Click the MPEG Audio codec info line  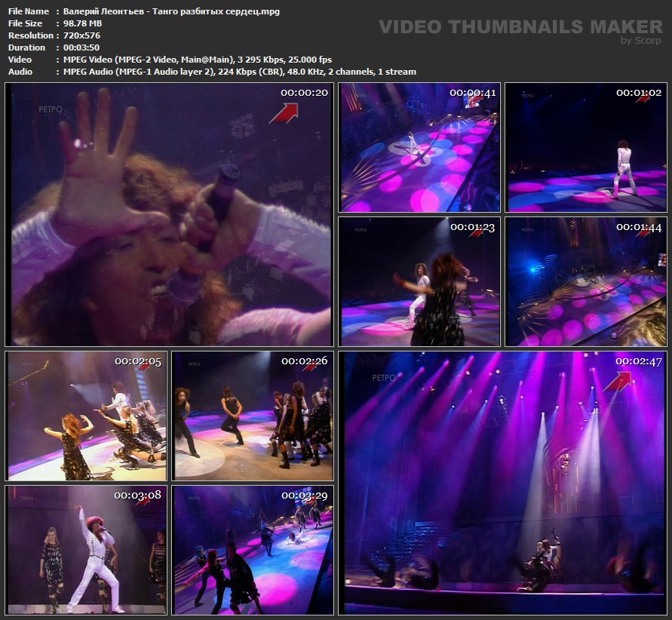(x=240, y=72)
